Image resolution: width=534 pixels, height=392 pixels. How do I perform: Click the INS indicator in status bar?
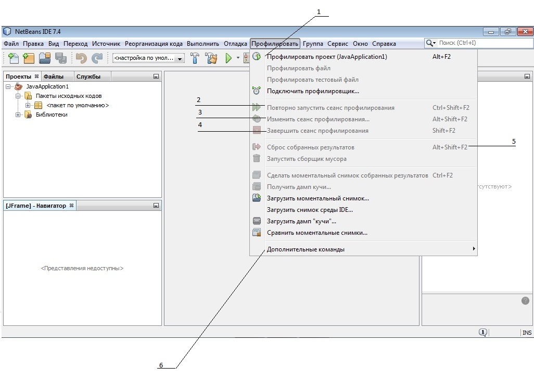(x=527, y=333)
